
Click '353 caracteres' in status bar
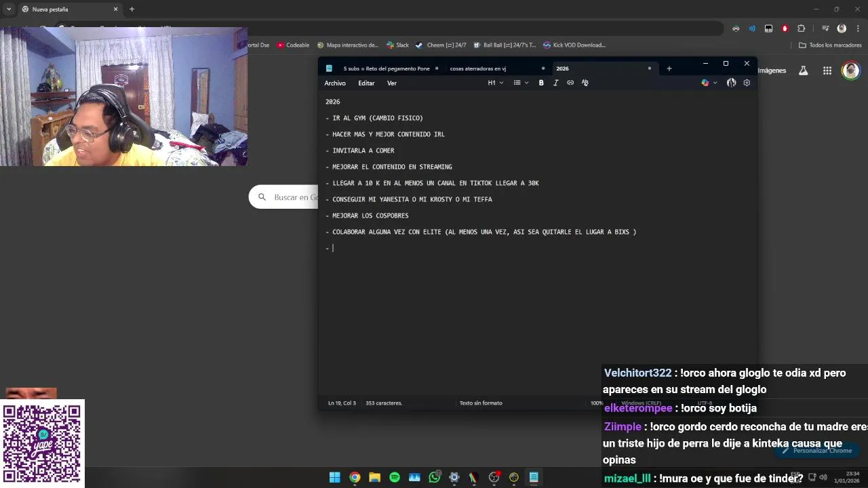pyautogui.click(x=384, y=403)
